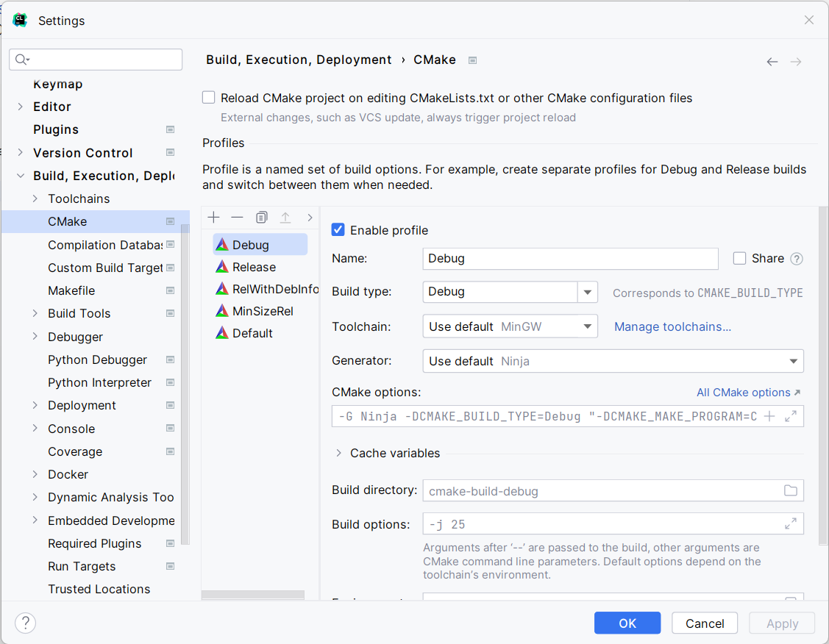The height and width of the screenshot is (644, 829).
Task: Enable reload CMake project on editing checkbox
Action: click(x=209, y=98)
